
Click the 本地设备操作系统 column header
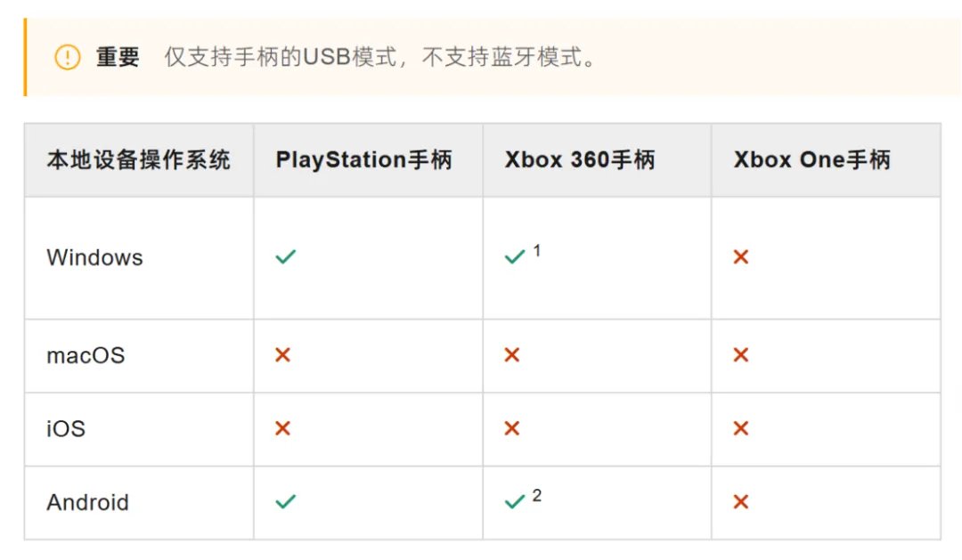click(x=139, y=159)
